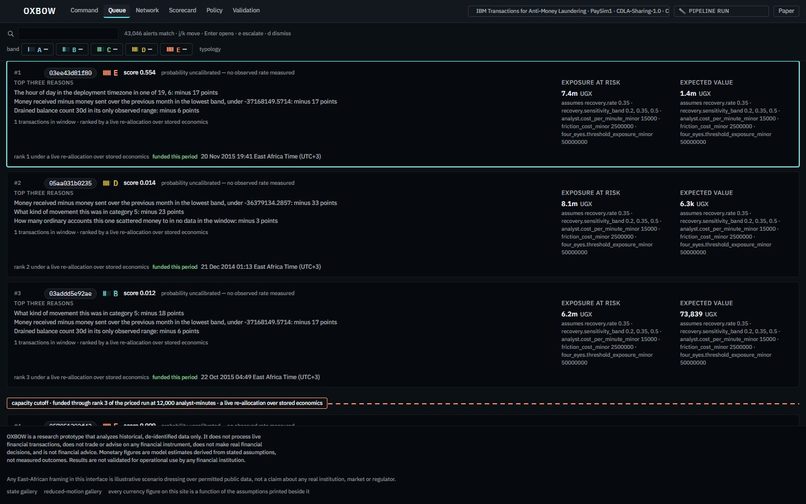
Task: Click score 0.014 on alert #2
Action: [x=139, y=183]
